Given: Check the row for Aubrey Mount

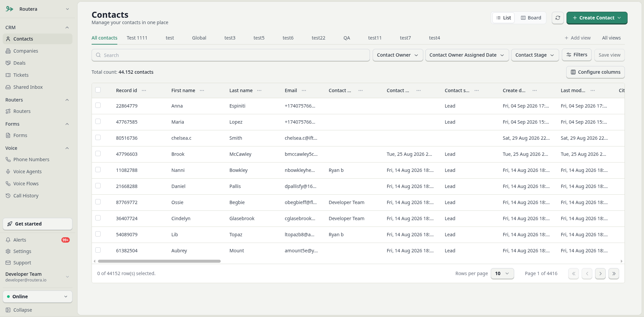Looking at the screenshot, I should tap(98, 250).
